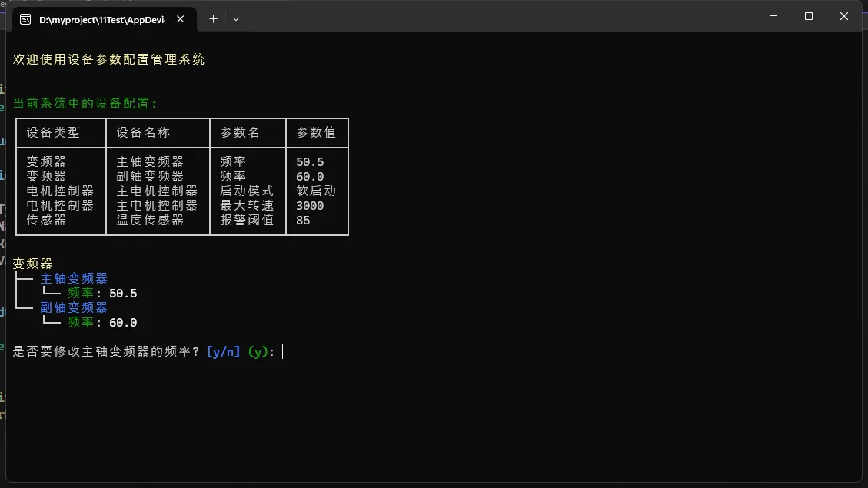Click 频率: 60.0 leaf in the tree
This screenshot has width=868, height=488.
pyautogui.click(x=102, y=323)
